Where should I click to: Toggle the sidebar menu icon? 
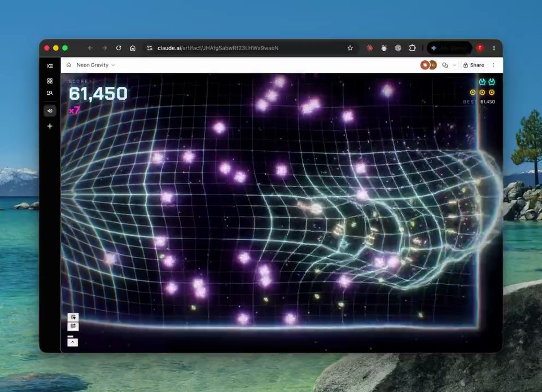point(50,66)
